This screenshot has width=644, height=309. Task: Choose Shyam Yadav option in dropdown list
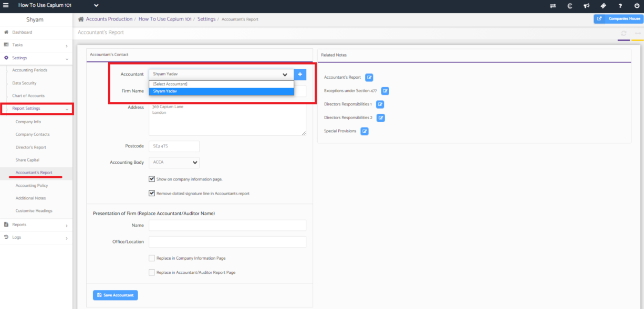coord(221,91)
